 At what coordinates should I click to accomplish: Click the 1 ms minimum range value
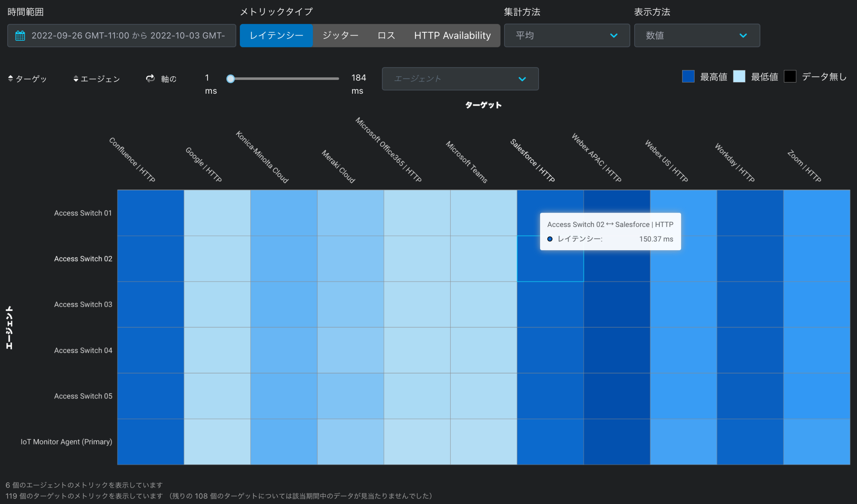pyautogui.click(x=211, y=84)
